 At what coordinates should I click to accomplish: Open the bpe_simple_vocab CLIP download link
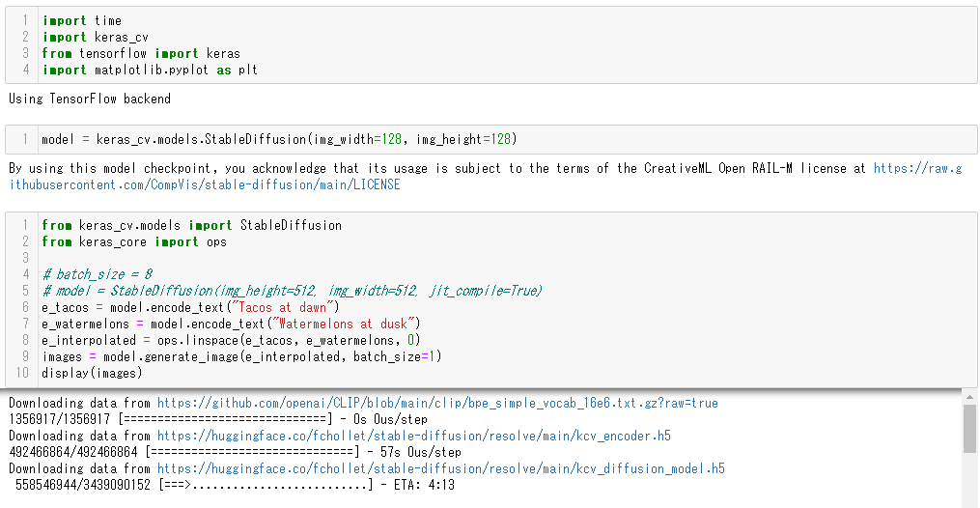coord(437,403)
